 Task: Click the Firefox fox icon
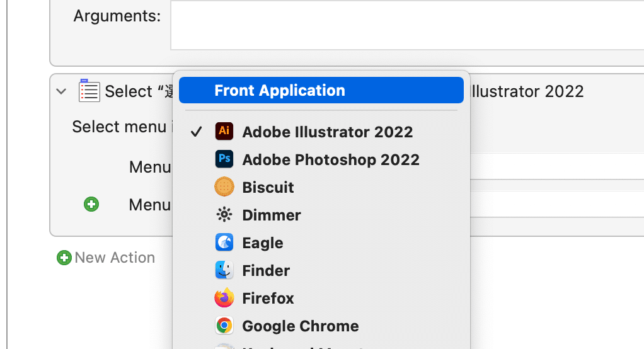click(x=224, y=298)
